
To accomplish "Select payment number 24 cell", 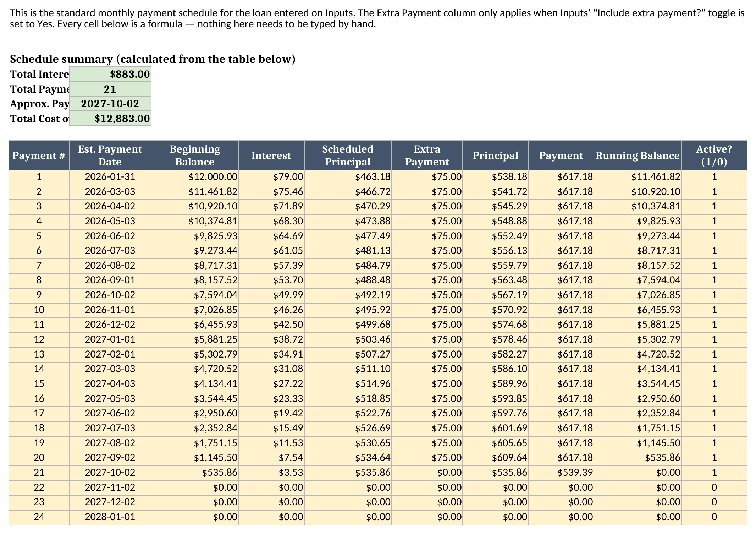I will coord(39,517).
